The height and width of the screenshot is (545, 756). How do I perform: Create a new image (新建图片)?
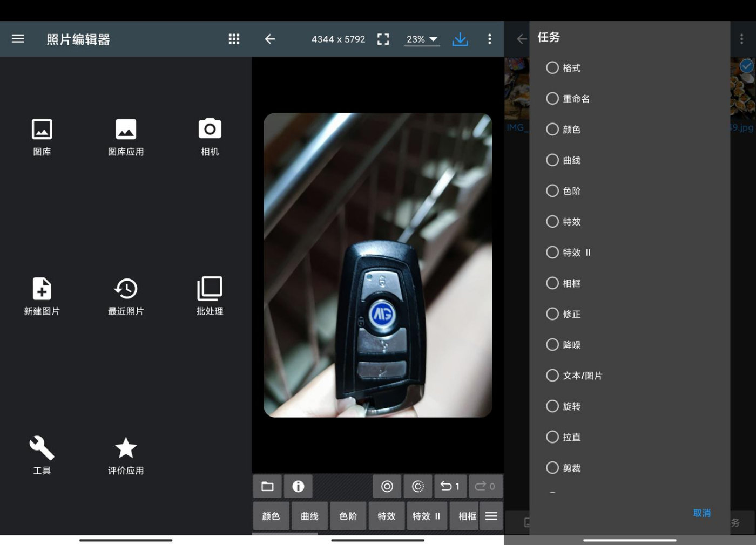[x=42, y=296]
